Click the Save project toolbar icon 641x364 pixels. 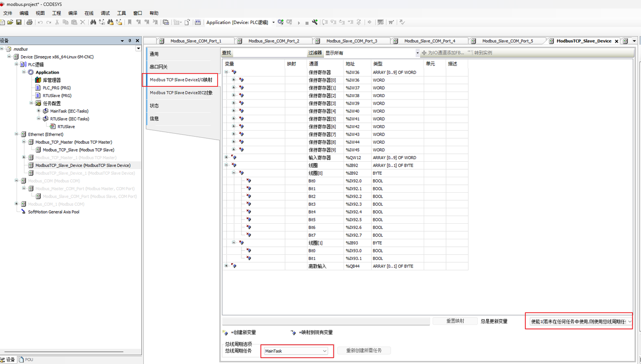pyautogui.click(x=19, y=23)
